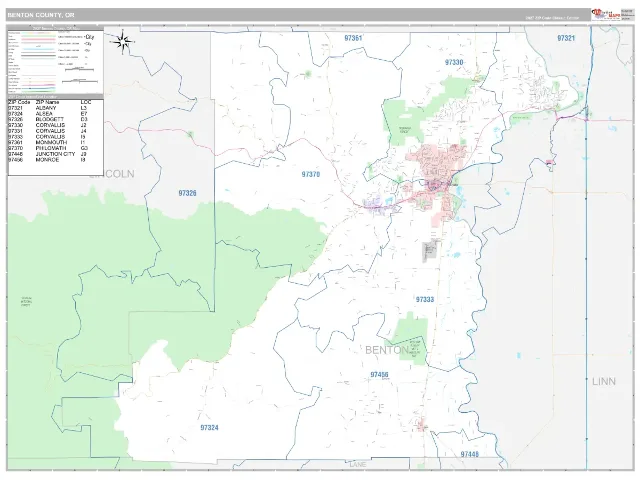Click the ZIP Name column header
This screenshot has height=480, width=640.
pos(47,102)
